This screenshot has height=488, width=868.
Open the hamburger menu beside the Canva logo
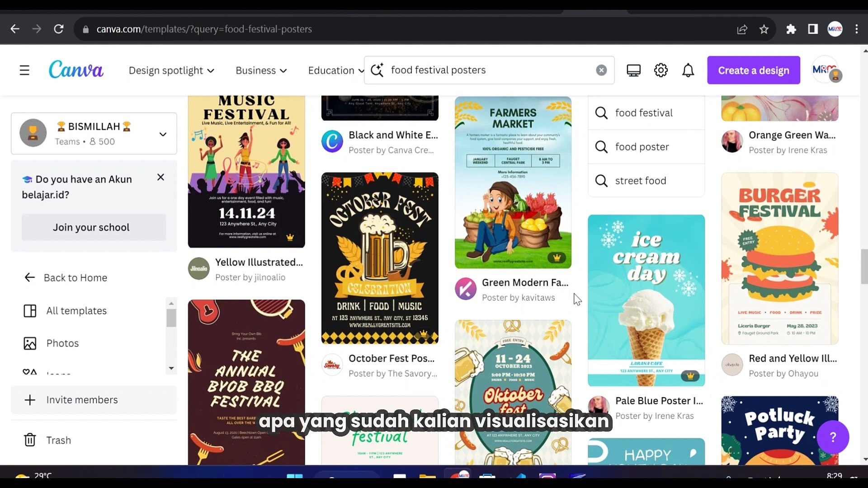click(x=24, y=70)
